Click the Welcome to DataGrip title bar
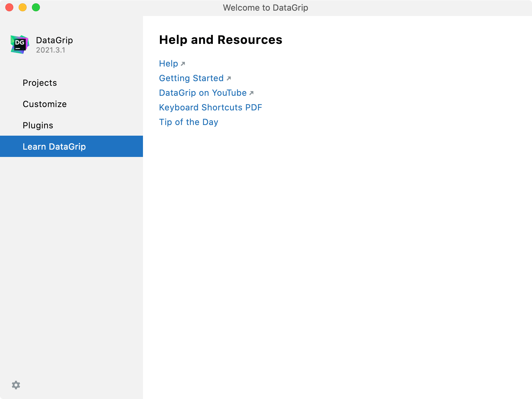 (265, 8)
